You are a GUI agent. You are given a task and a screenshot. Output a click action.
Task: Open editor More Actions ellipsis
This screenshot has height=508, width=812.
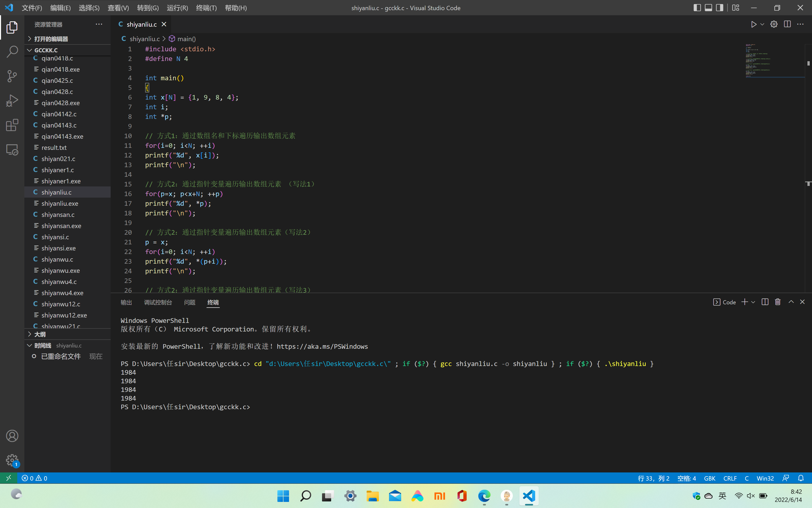tap(800, 24)
